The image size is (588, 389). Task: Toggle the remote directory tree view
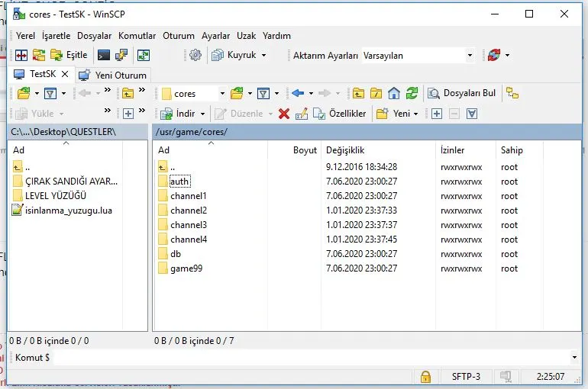(x=512, y=94)
